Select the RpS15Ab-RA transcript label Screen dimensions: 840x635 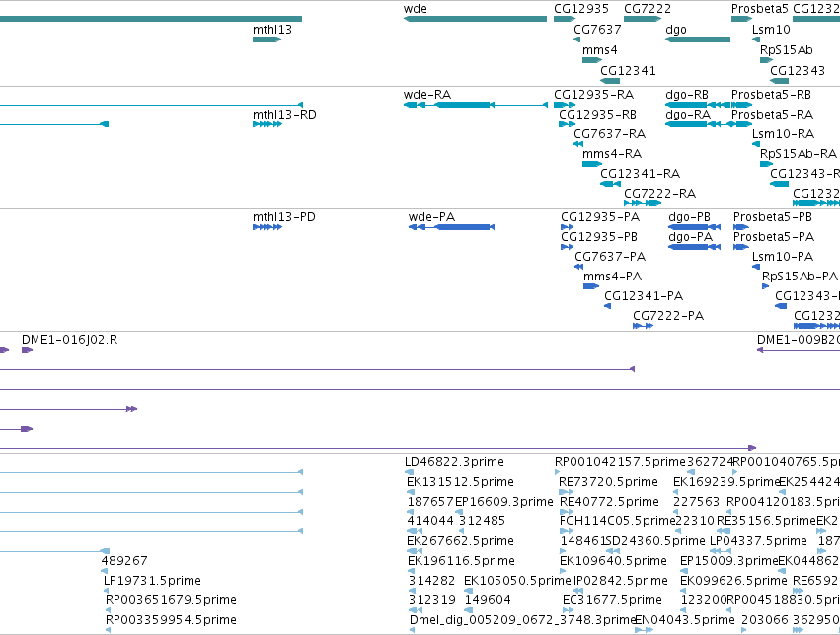(799, 154)
